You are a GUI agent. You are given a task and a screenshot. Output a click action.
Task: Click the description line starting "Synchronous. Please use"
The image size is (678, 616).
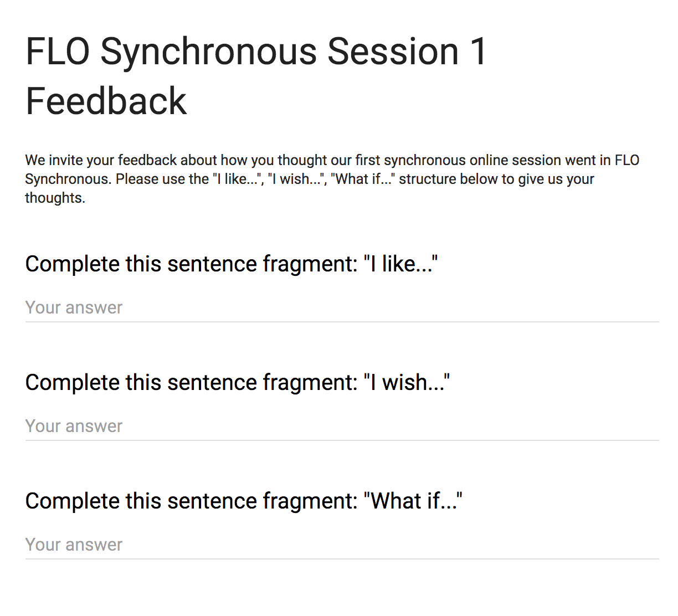(309, 179)
